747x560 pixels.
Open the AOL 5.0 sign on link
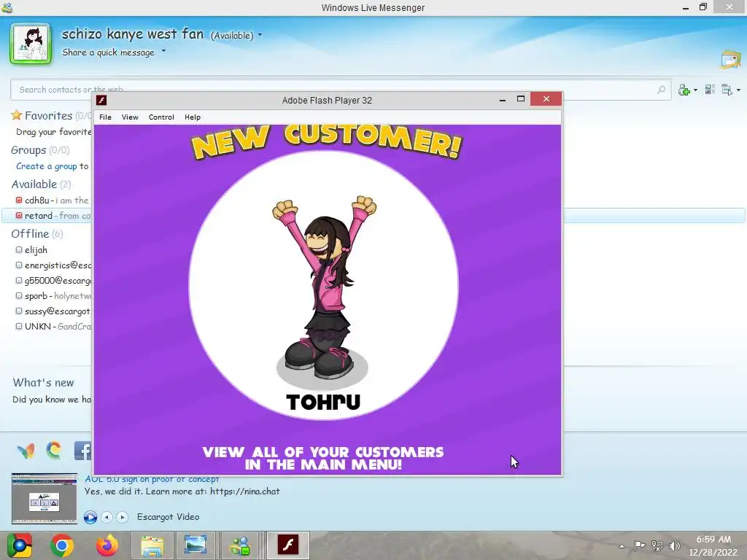pos(152,479)
